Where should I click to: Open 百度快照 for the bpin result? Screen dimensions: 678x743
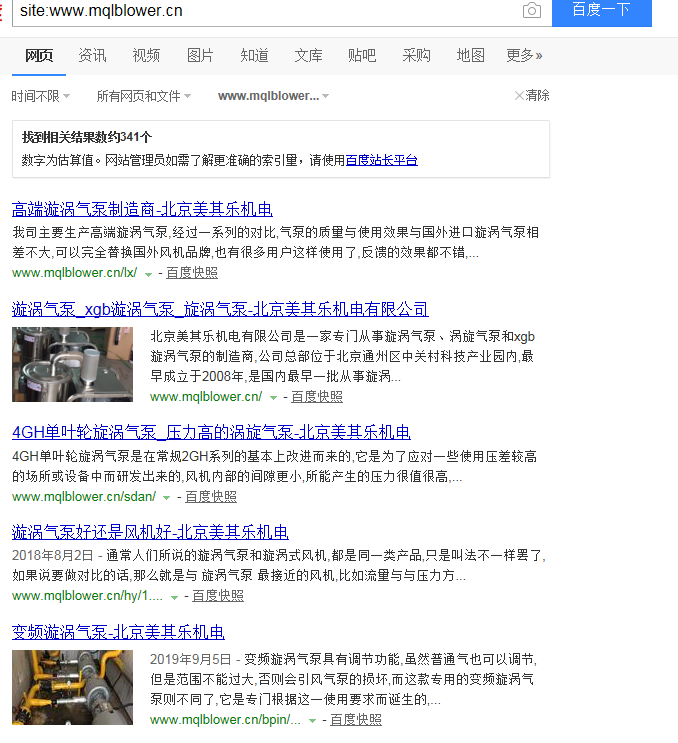(x=356, y=720)
